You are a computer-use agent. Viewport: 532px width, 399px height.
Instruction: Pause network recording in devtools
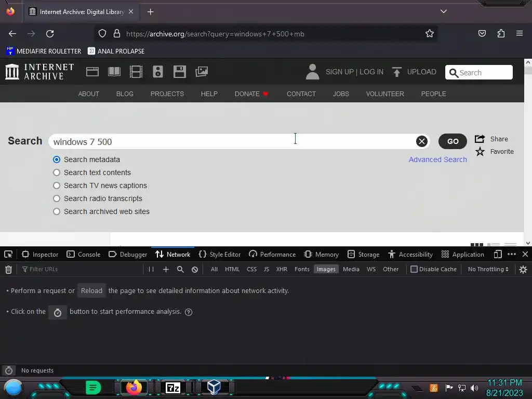[151, 270]
